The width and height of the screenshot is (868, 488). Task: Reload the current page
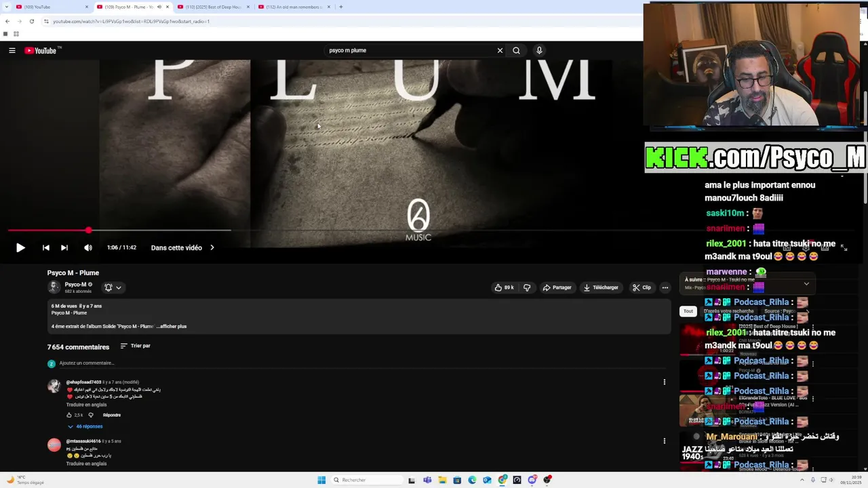(31, 21)
